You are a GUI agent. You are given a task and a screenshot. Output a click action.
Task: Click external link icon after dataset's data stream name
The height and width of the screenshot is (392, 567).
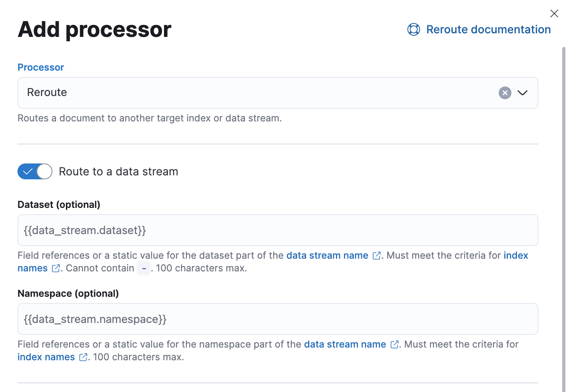[376, 256]
